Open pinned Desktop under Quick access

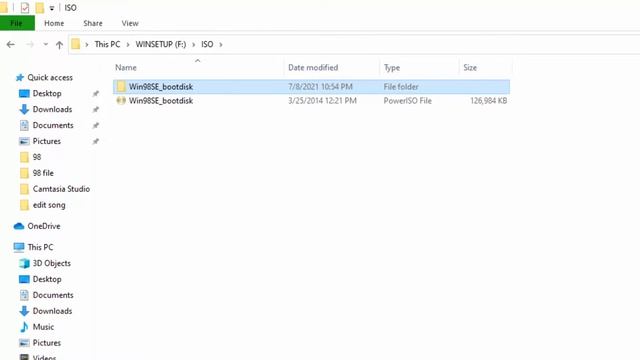47,93
